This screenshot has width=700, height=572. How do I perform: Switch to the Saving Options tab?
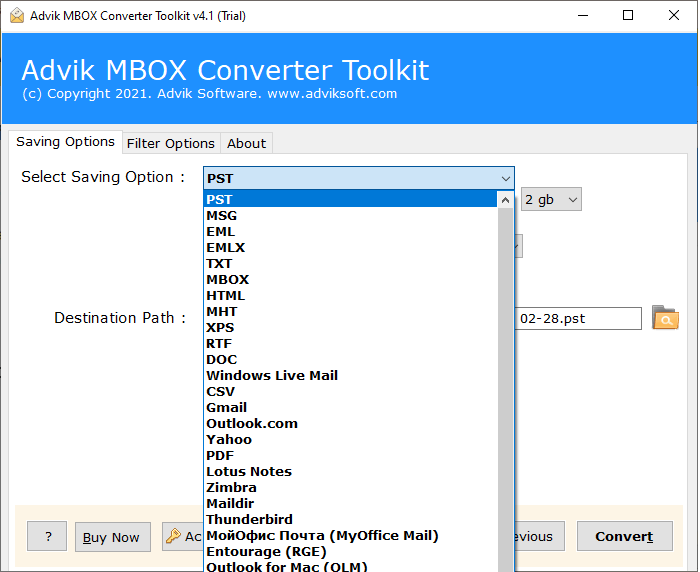tap(65, 142)
